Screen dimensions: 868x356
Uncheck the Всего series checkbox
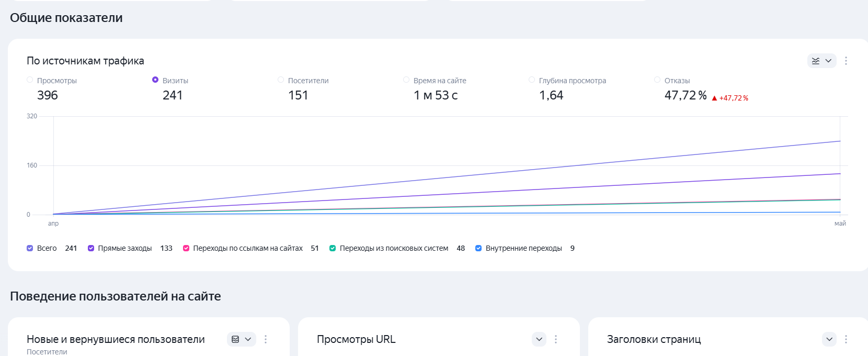30,248
